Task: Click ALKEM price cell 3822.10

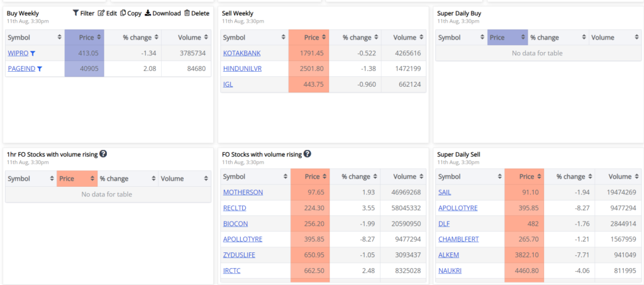Action: point(525,255)
